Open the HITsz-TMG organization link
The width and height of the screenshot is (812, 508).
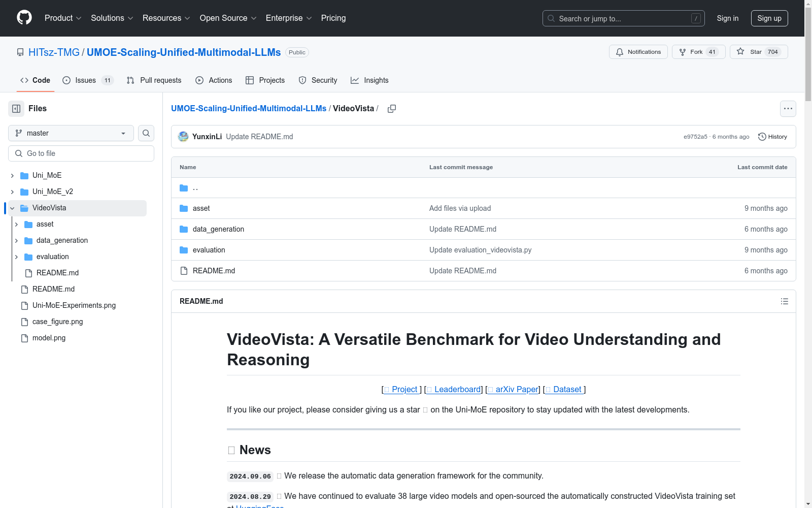(x=54, y=52)
